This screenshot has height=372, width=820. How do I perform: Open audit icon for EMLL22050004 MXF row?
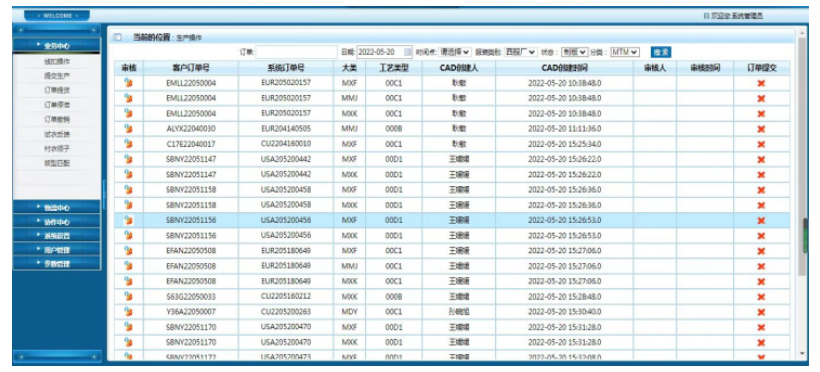[128, 83]
